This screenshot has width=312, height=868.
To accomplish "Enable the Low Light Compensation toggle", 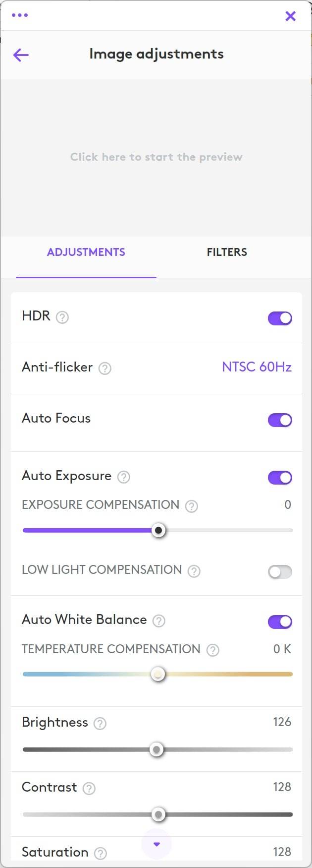I will [x=280, y=571].
